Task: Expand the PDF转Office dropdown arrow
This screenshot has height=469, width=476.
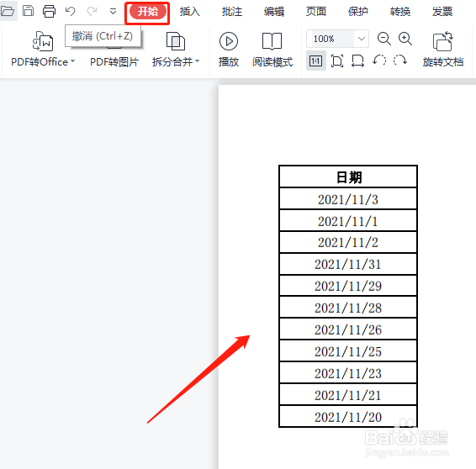Action: [x=73, y=61]
